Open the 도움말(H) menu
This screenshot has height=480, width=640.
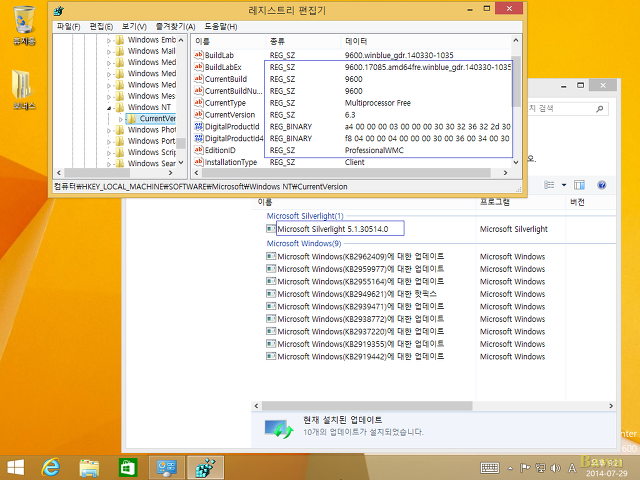[x=221, y=27]
